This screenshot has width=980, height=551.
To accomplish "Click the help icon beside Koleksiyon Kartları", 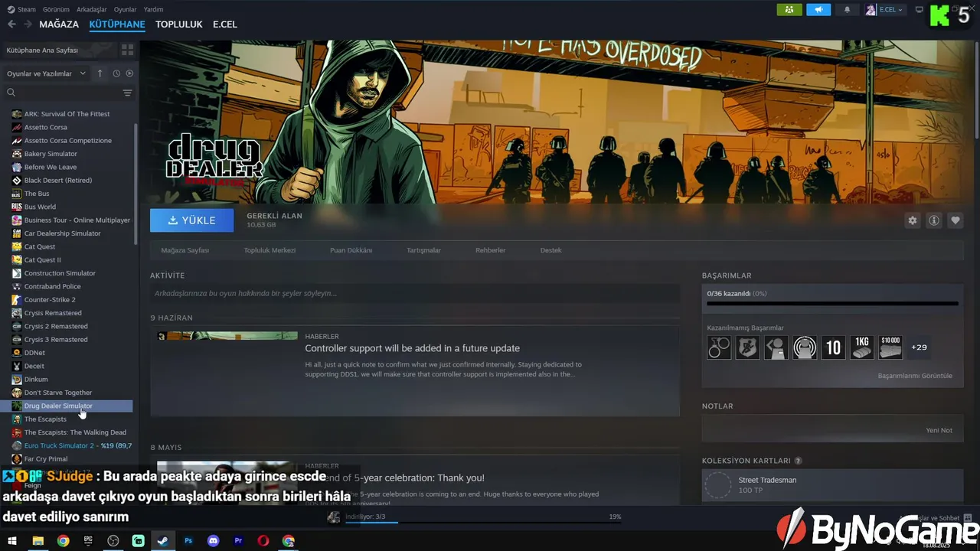I will tap(799, 461).
